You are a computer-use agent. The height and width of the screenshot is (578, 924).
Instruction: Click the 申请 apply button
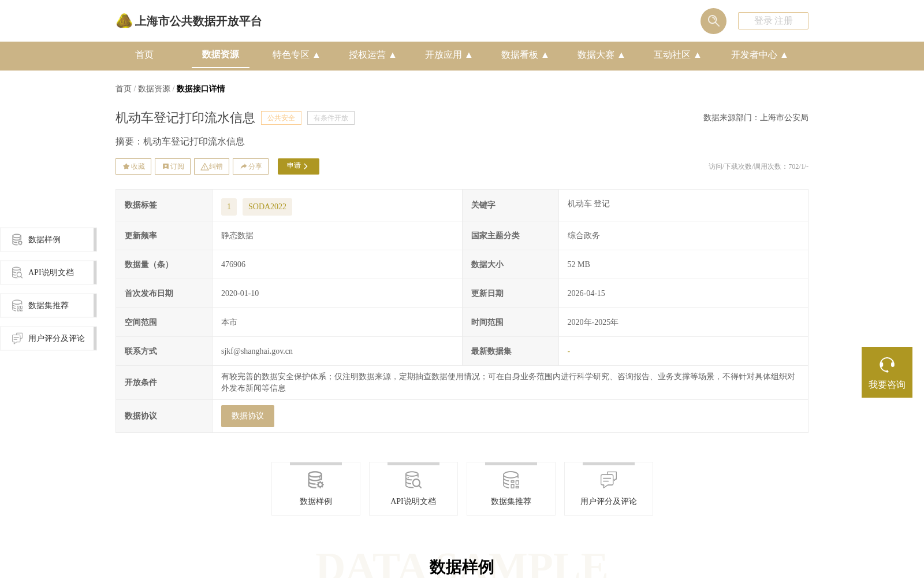coord(299,166)
